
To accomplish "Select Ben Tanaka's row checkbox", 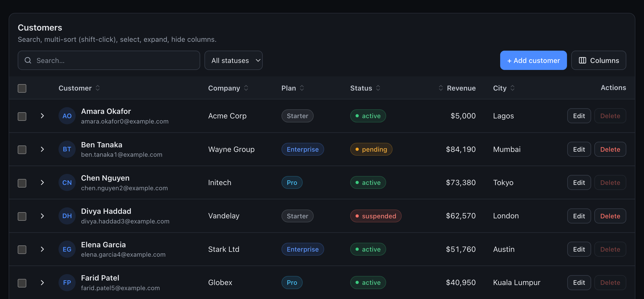I will tap(22, 150).
